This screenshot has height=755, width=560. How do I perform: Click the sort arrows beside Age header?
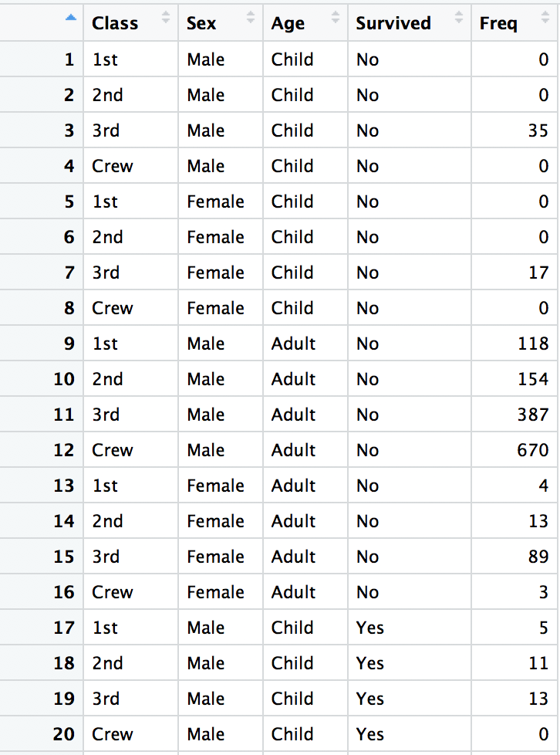point(335,17)
